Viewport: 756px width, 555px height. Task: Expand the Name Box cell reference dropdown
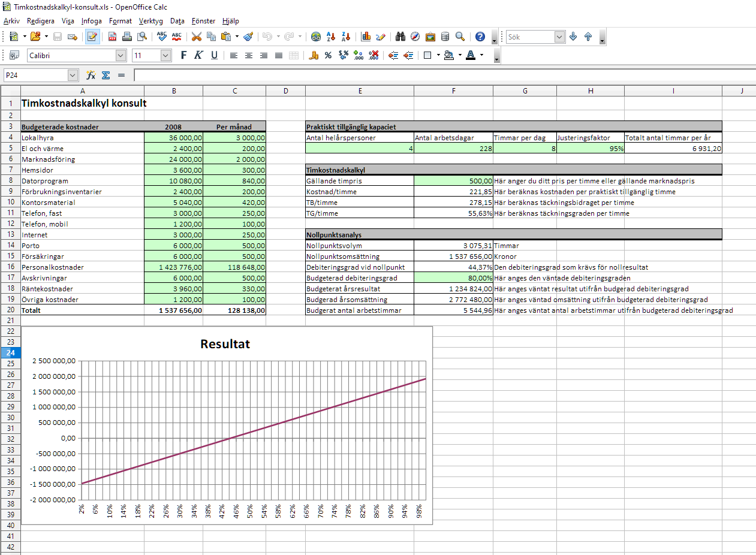73,75
